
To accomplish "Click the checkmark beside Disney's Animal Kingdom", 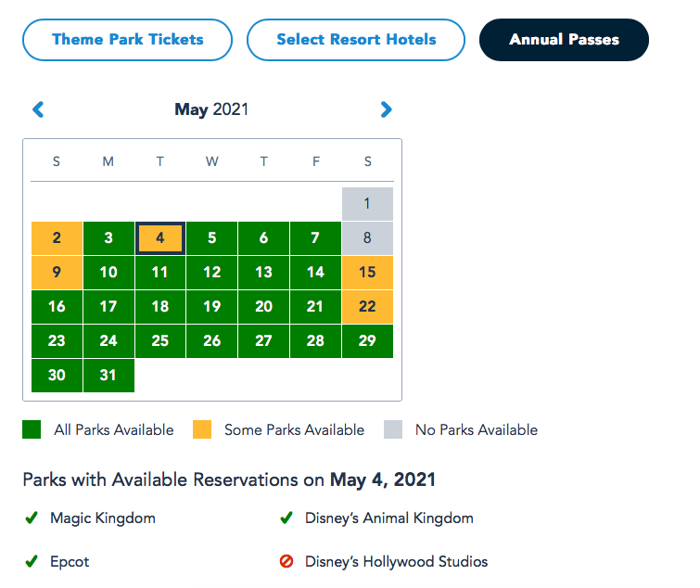I will tap(286, 518).
